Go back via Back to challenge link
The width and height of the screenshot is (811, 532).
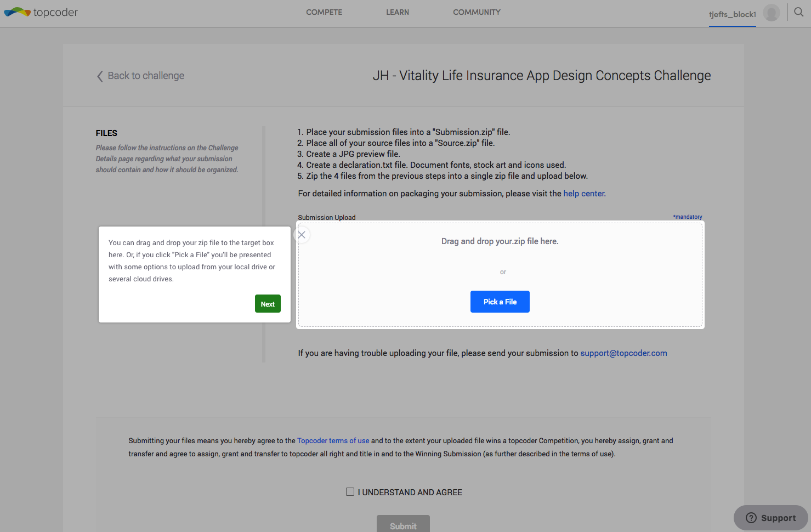[x=146, y=76]
